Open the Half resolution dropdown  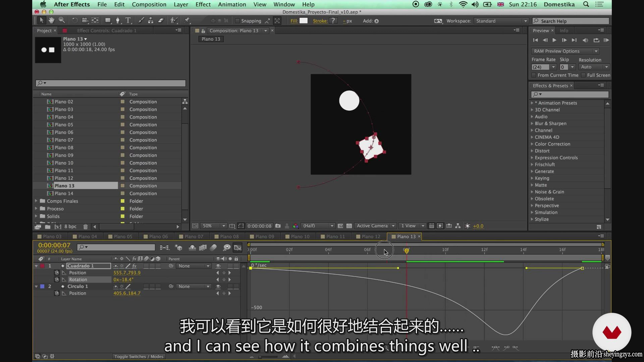[318, 226]
